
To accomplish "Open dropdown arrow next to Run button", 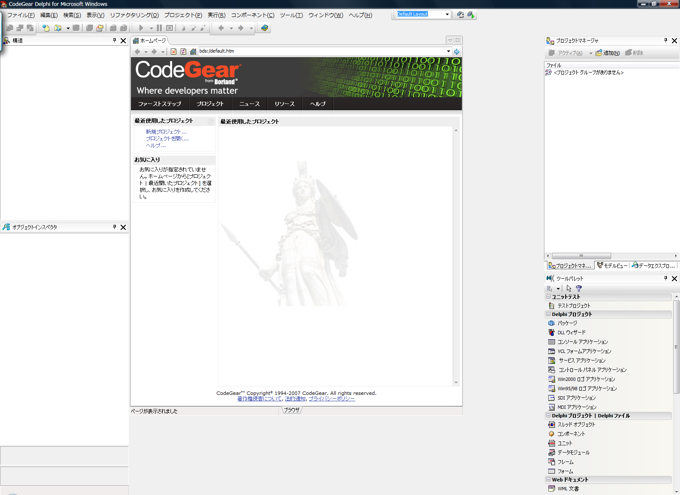I will [x=151, y=28].
